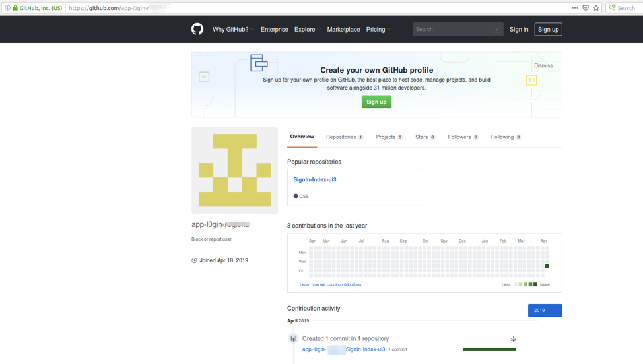Focus the GitHub search input field
Image resolution: width=643 pixels, height=364 pixels.
(458, 30)
